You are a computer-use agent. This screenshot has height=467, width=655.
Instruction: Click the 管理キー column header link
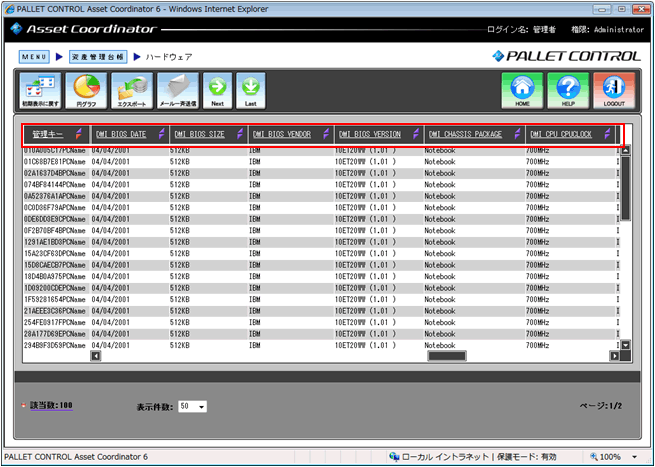pos(48,134)
